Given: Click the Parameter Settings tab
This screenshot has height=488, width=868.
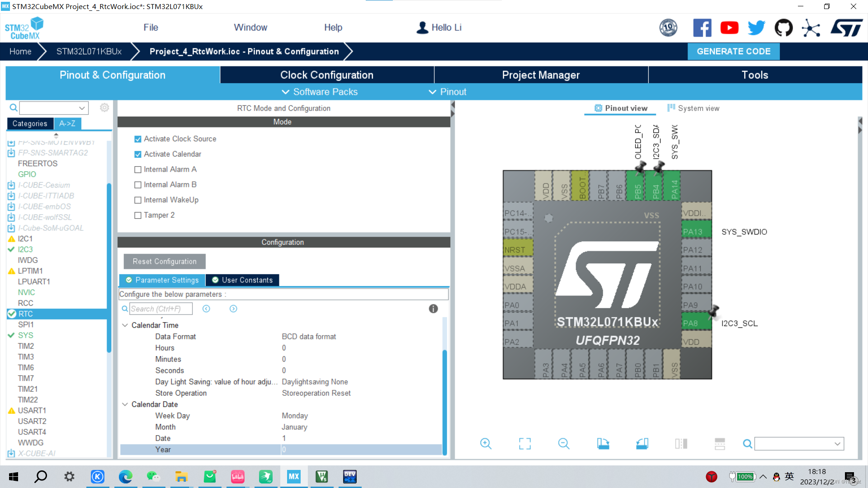Looking at the screenshot, I should click(x=162, y=279).
